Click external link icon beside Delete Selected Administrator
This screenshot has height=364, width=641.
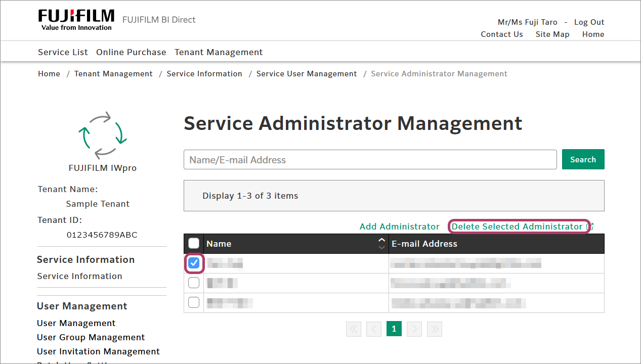590,226
